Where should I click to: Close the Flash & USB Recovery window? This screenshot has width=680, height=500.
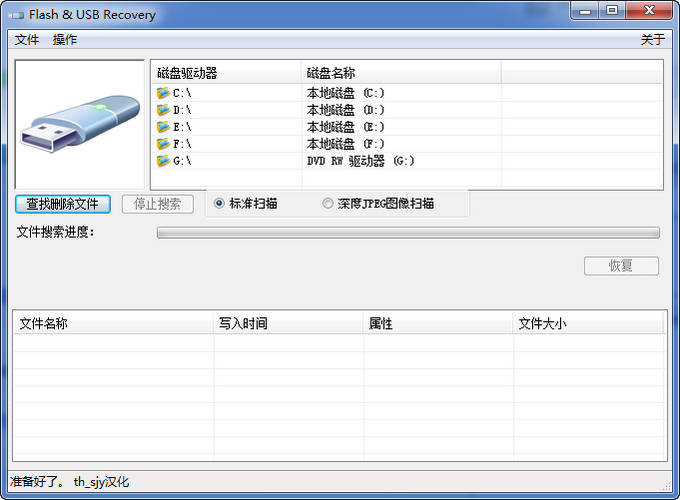(x=649, y=11)
